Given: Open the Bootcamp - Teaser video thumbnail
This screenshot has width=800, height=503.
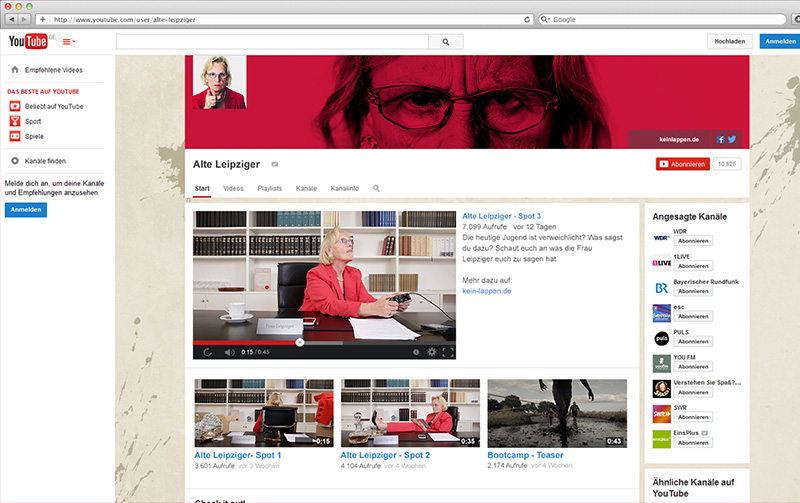Looking at the screenshot, I should point(557,412).
